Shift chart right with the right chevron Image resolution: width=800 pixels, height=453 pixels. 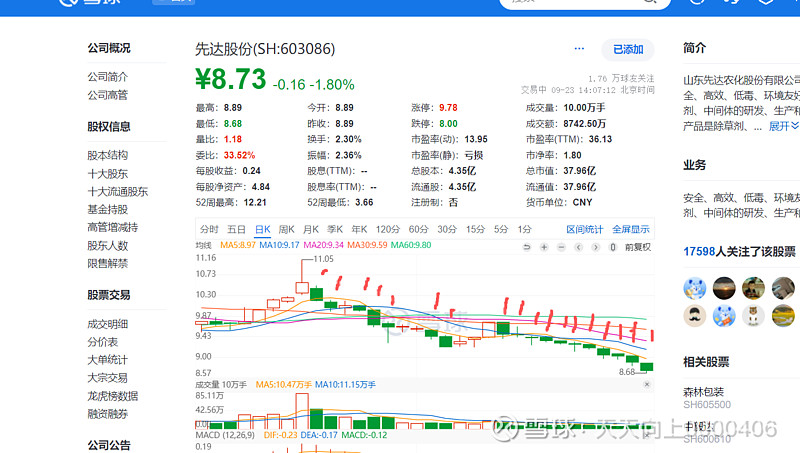595,247
